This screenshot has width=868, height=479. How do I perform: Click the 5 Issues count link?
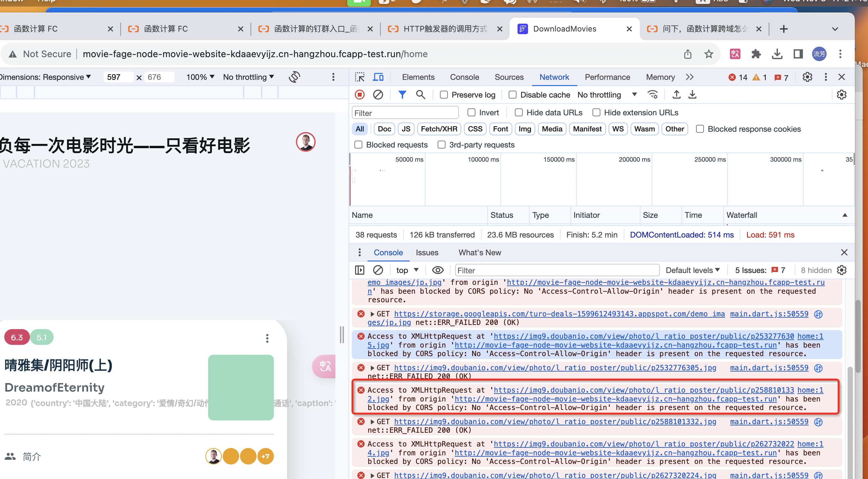click(x=760, y=270)
